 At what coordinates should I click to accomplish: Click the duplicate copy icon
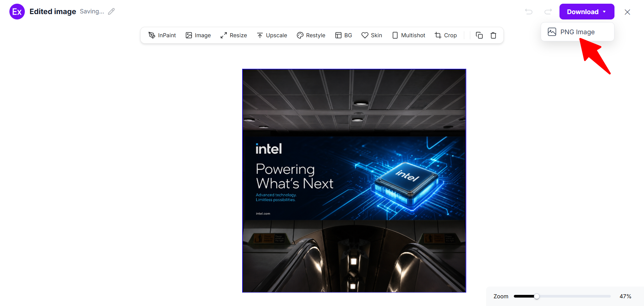[x=479, y=35]
